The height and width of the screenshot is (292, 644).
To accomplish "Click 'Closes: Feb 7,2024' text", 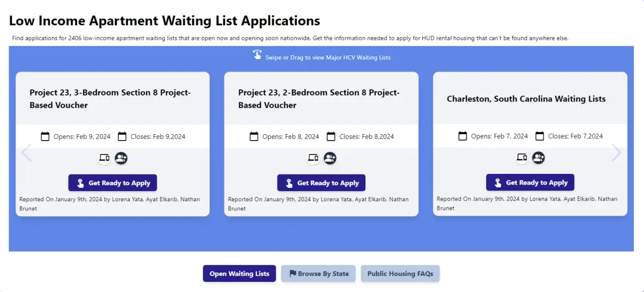I will pos(575,136).
